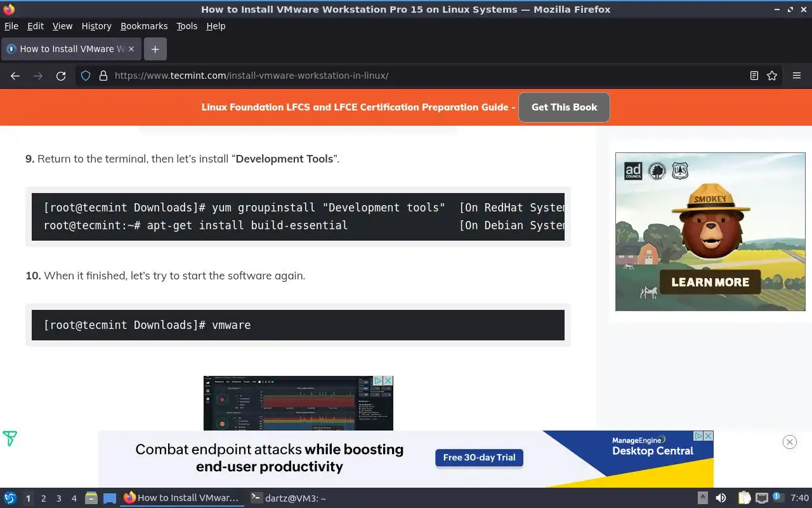The height and width of the screenshot is (508, 812).
Task: Click the Get This Book button
Action: pyautogui.click(x=564, y=107)
